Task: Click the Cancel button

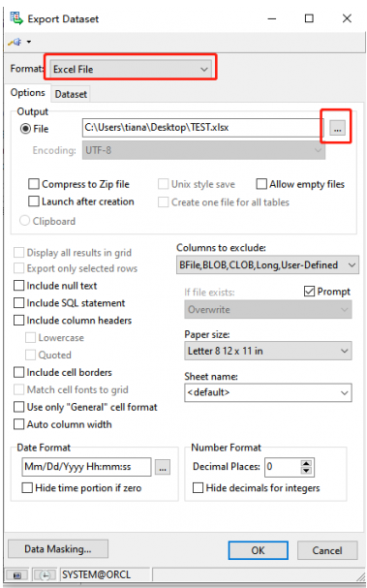Action: [x=327, y=550]
